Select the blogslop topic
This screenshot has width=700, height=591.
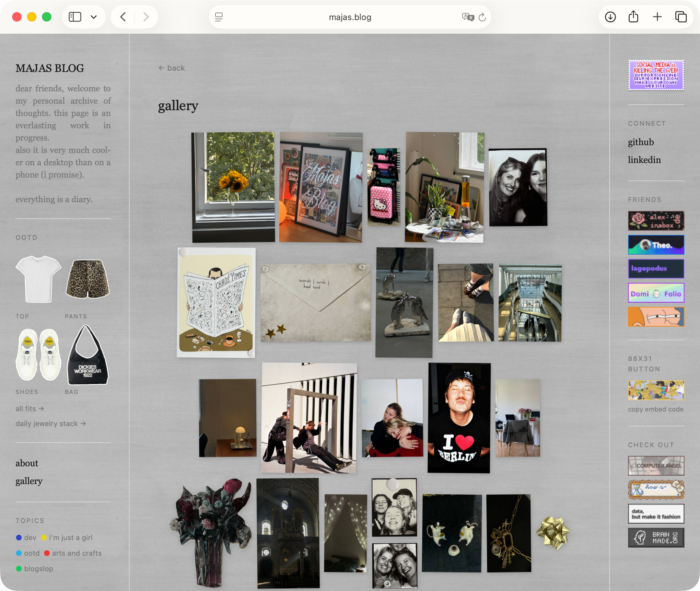click(x=35, y=569)
